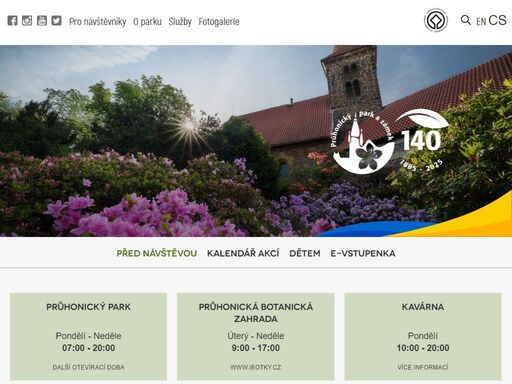The image size is (512, 384).
Task: Click the Průhonická botanická zahrada heading
Action: 256,313
